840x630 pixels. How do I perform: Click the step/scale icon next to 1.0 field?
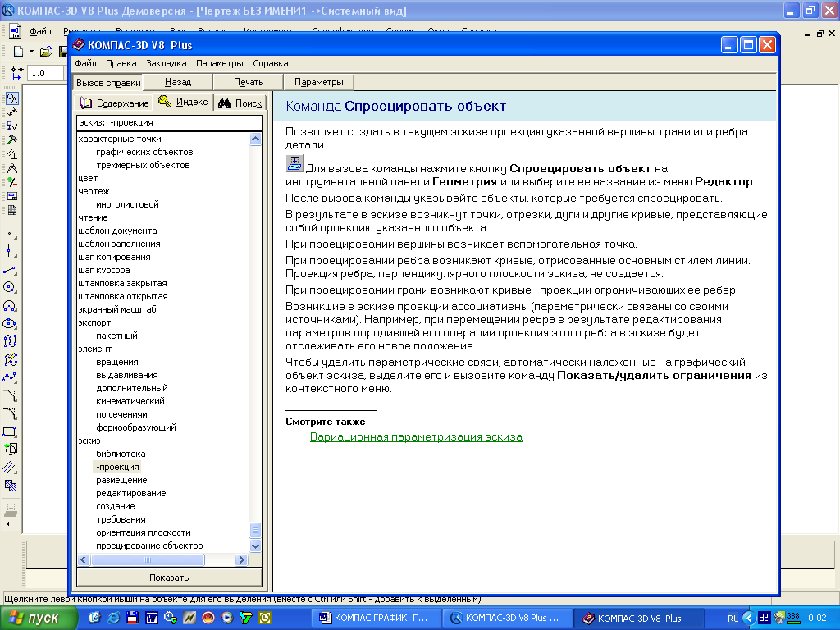[16, 73]
